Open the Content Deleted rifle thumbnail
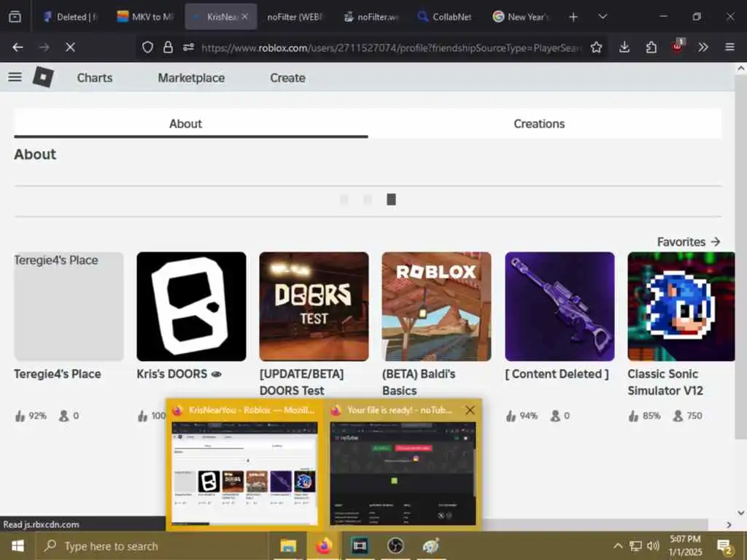 tap(560, 306)
